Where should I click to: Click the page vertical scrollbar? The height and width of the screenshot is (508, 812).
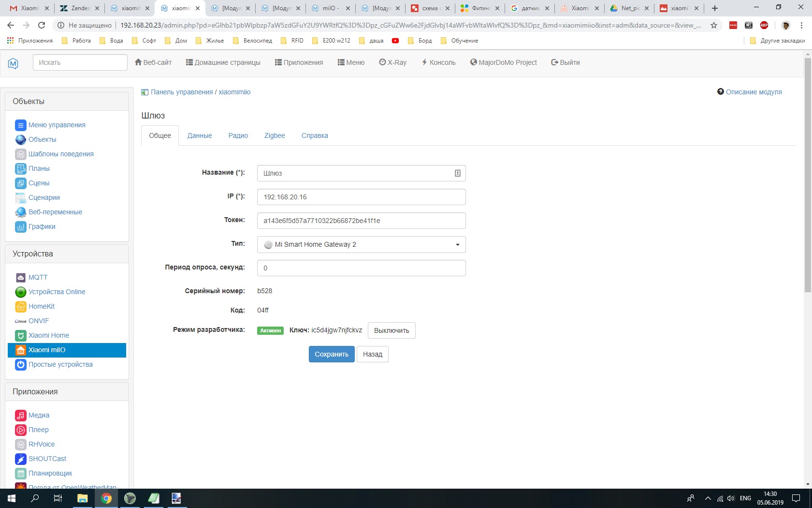pyautogui.click(x=808, y=175)
